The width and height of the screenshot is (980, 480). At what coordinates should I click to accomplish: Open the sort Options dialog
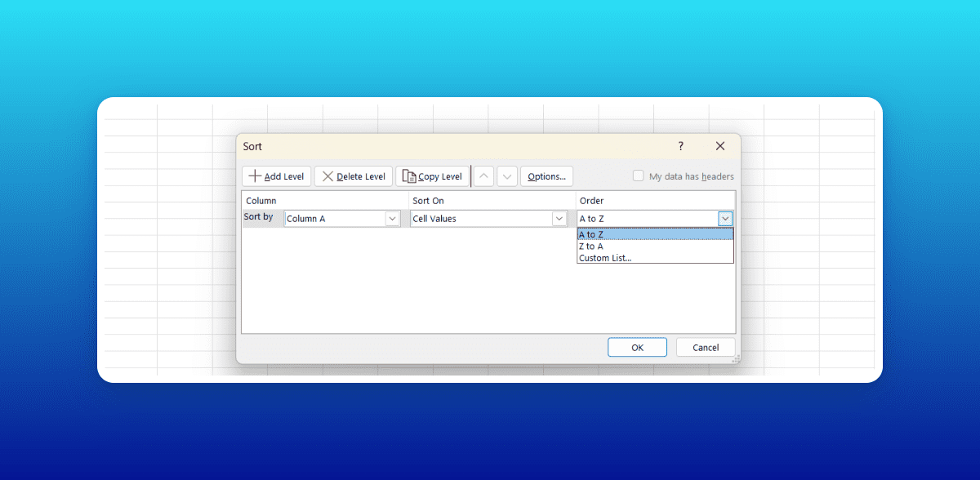click(546, 176)
